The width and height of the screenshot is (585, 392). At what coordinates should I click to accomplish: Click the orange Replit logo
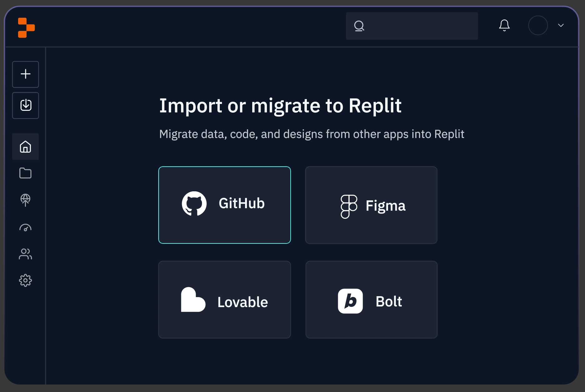[26, 28]
